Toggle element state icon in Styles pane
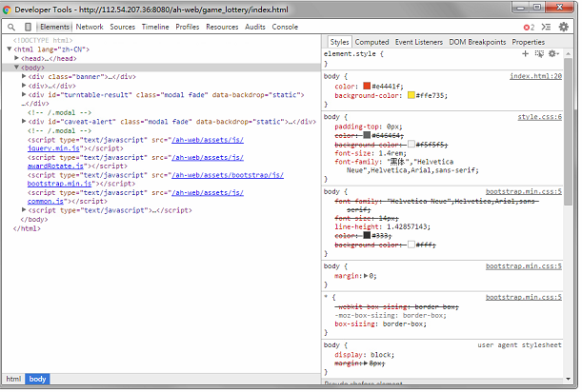The height and width of the screenshot is (392, 582). 539,54
